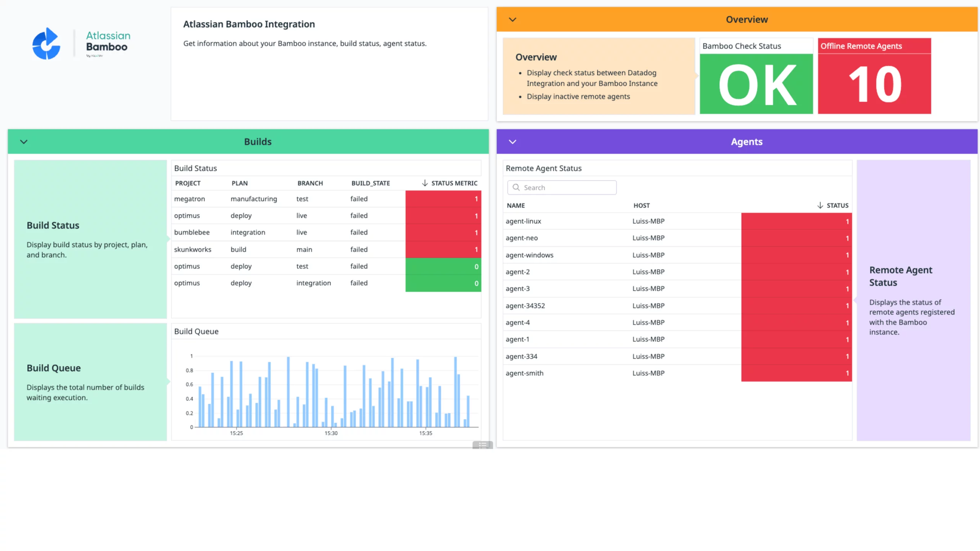Select the agent-linux row name

(523, 221)
